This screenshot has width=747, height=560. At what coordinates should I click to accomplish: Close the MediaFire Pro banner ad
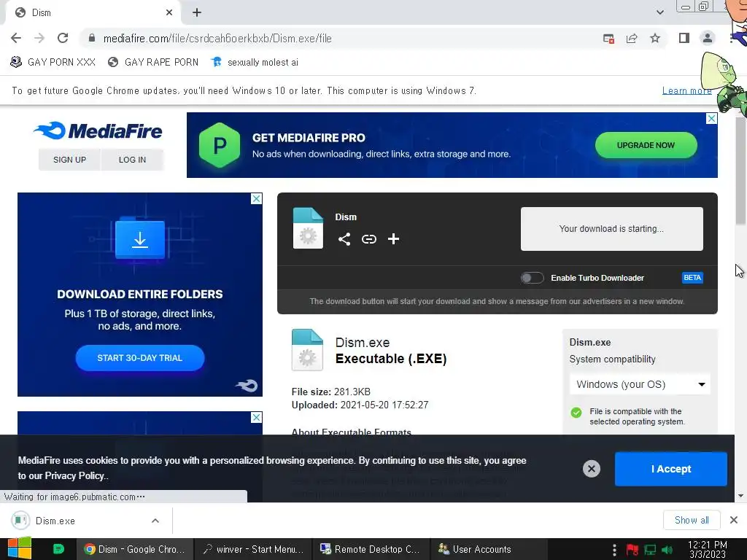711,118
